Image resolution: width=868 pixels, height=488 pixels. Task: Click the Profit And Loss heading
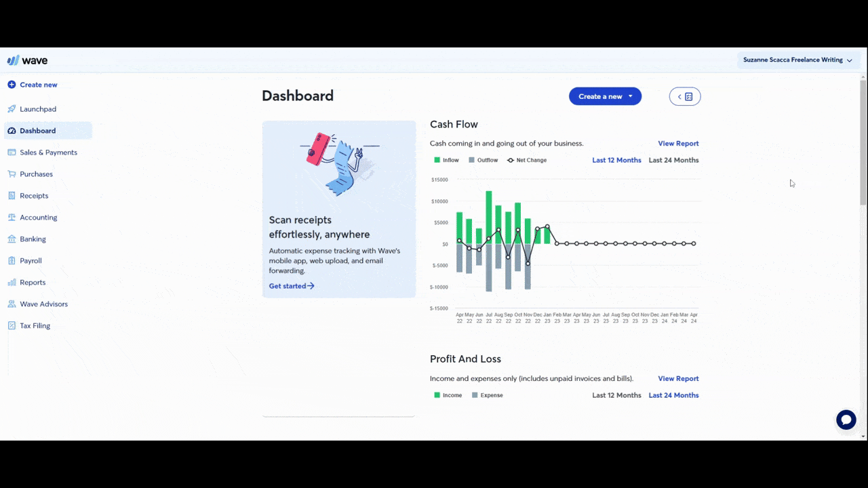465,359
